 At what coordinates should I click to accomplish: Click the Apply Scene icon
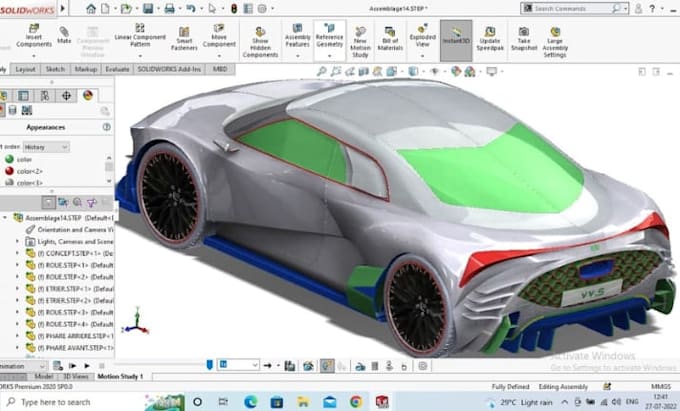470,71
